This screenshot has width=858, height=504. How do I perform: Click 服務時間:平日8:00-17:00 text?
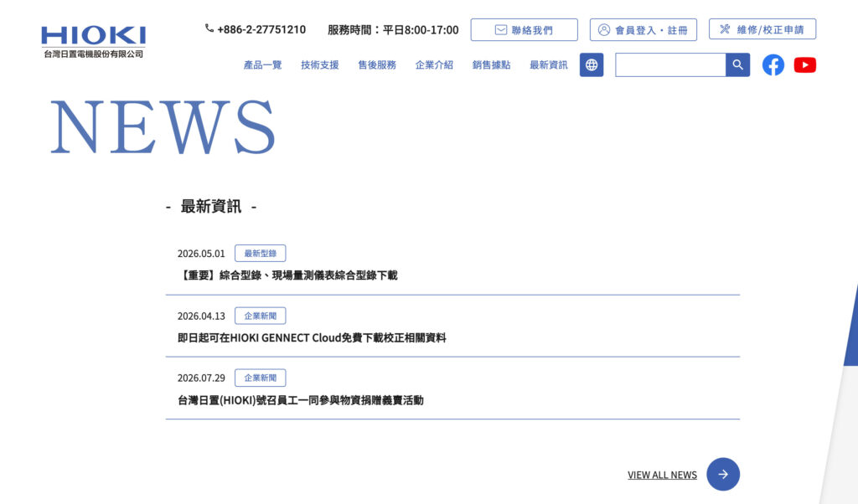point(393,30)
